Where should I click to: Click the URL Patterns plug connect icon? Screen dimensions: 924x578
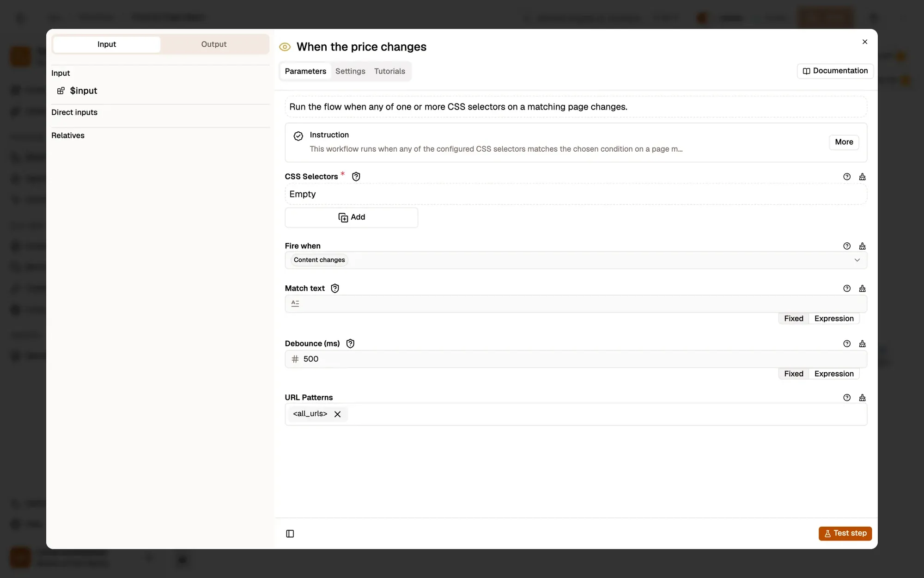862,398
